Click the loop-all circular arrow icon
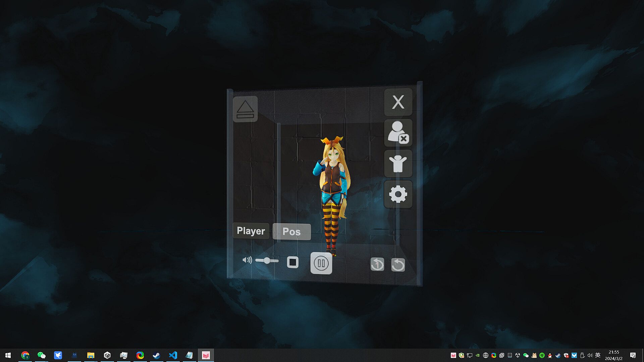 pos(398,265)
